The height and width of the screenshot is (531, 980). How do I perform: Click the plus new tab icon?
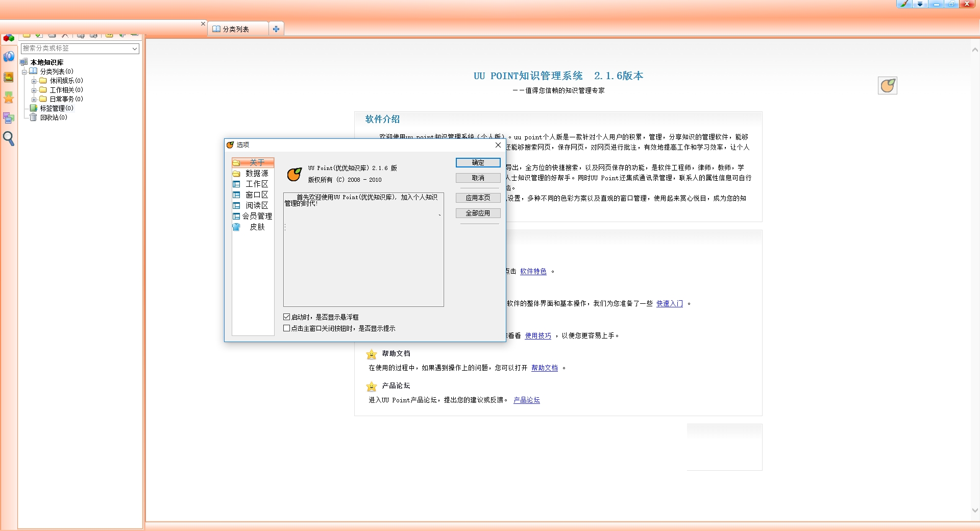276,29
